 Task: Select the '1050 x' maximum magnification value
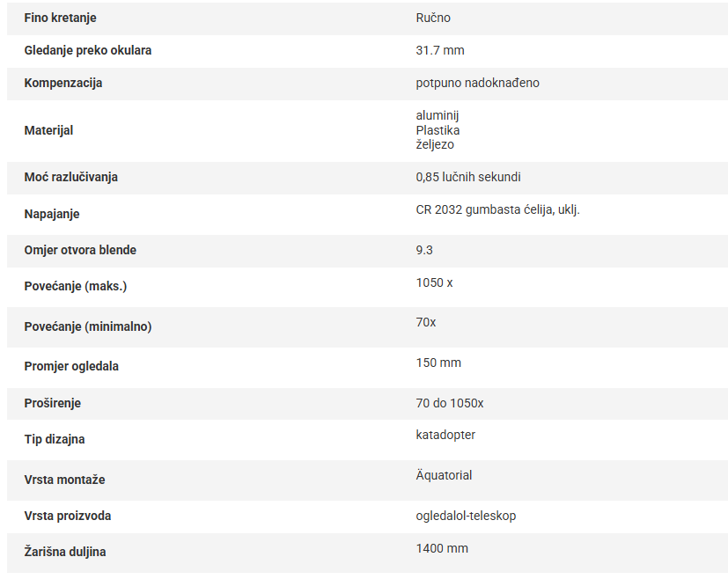434,282
